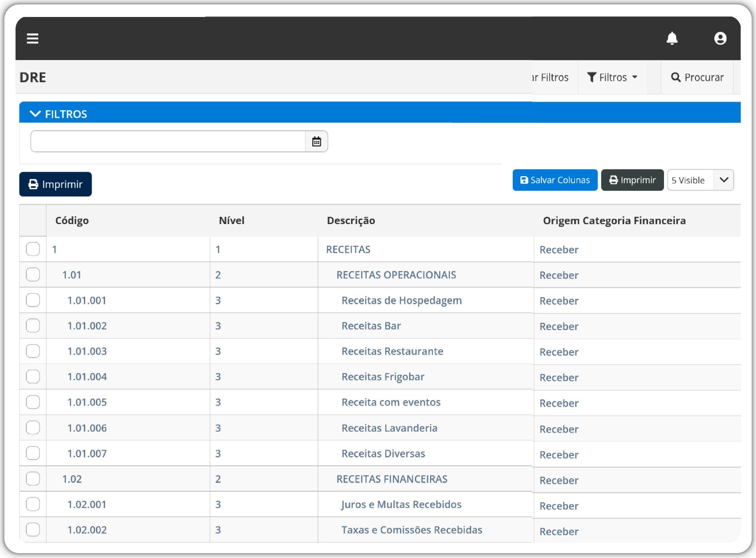Collapse the FILTROS panel

(35, 114)
